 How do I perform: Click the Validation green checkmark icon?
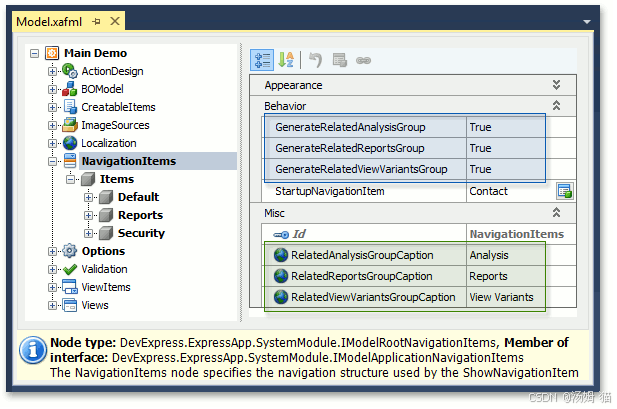tap(70, 269)
